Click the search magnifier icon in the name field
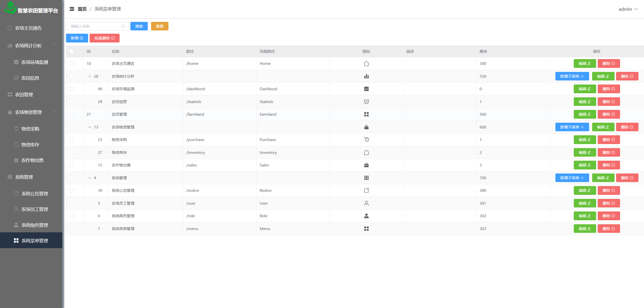This screenshot has height=308, width=644. [123, 26]
